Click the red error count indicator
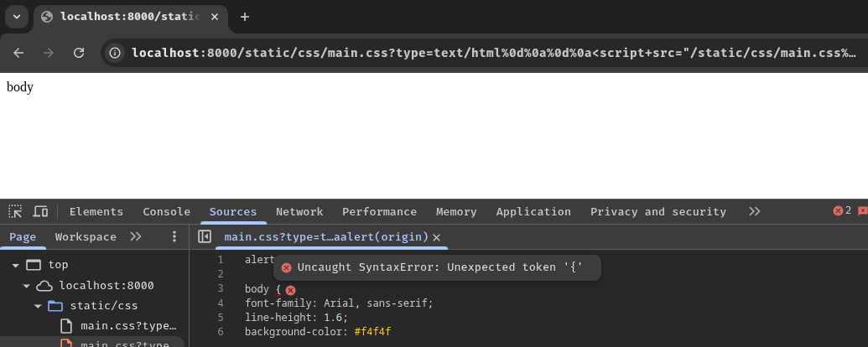This screenshot has width=868, height=347. point(842,211)
